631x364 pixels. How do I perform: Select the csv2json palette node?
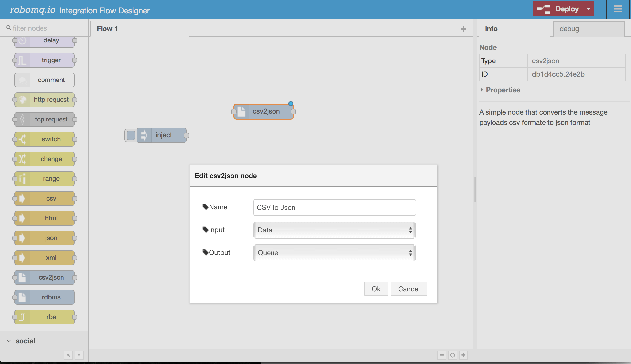point(44,277)
